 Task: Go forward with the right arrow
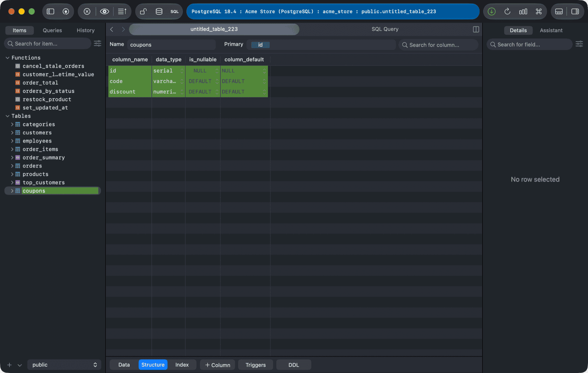123,29
